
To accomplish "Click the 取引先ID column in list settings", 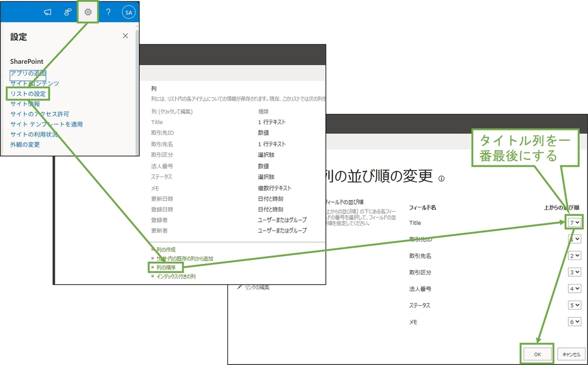I will click(163, 133).
